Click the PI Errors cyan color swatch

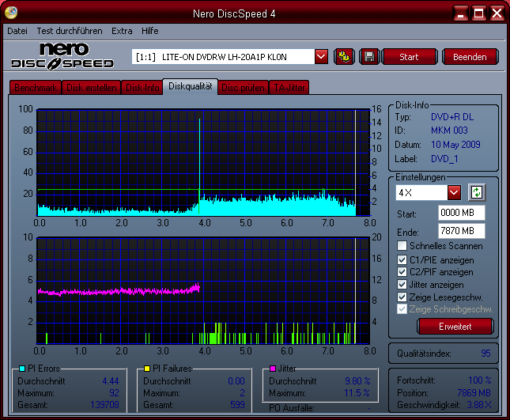click(22, 369)
